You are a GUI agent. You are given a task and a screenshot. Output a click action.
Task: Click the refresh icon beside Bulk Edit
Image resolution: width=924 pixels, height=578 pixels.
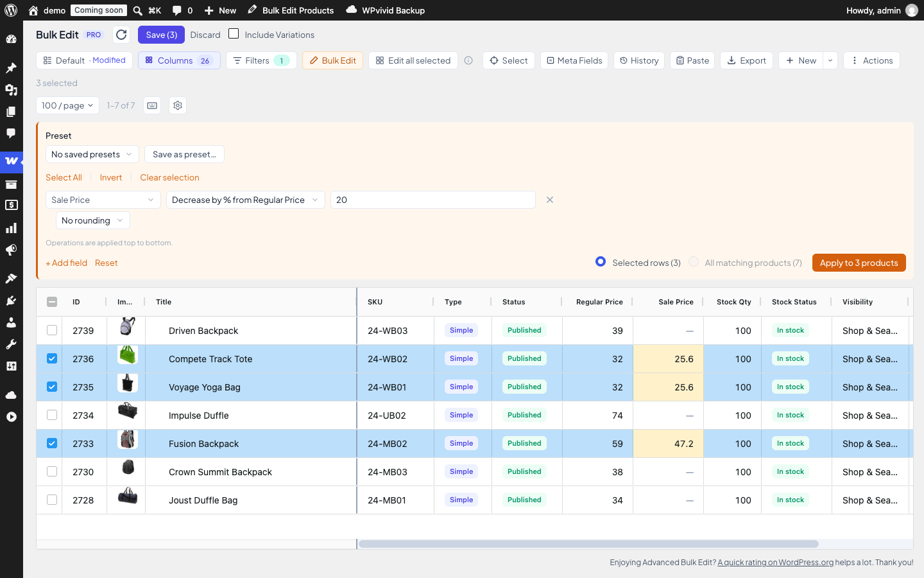pyautogui.click(x=121, y=35)
